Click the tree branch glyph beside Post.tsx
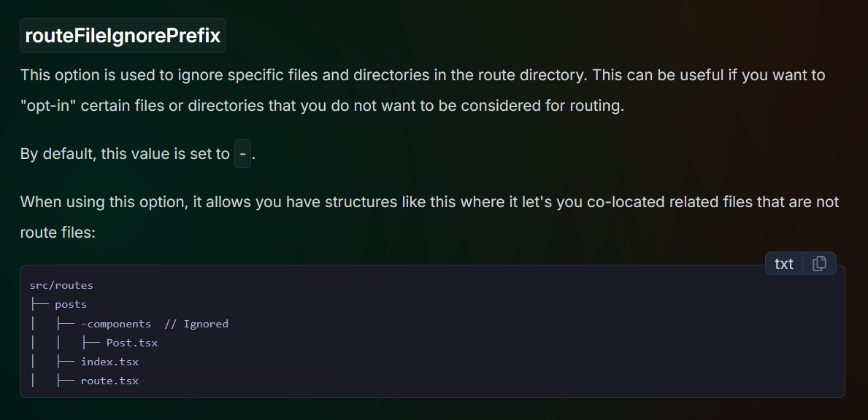The image size is (868, 420). [x=91, y=343]
